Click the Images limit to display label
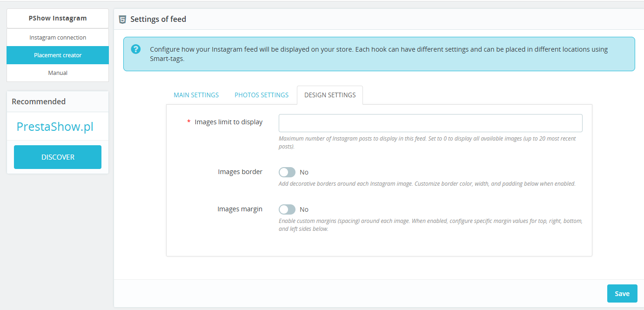This screenshot has height=310, width=644. point(228,122)
